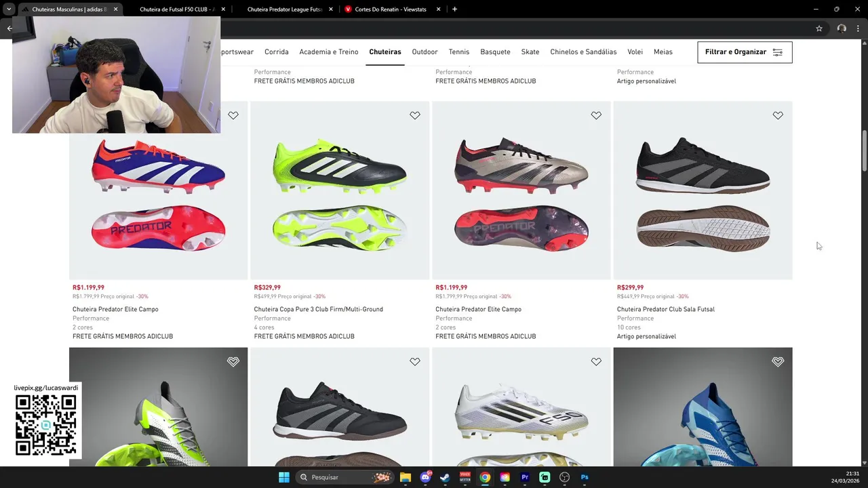Viewport: 868px width, 488px height.
Task: Open the Chinelos e Sandálias category
Action: 583,52
